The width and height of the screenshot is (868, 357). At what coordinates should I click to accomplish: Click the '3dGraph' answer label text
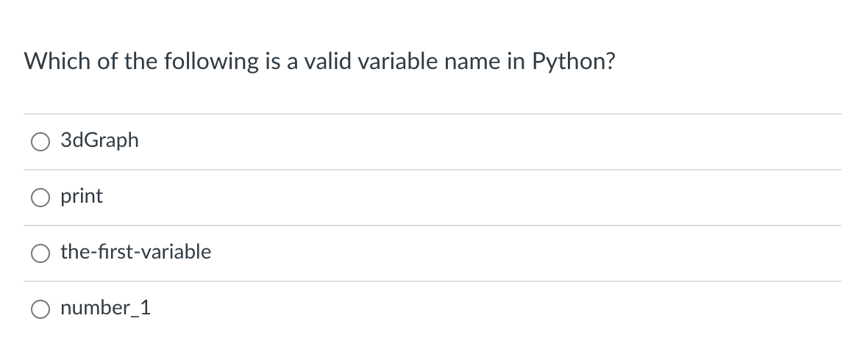pyautogui.click(x=99, y=140)
